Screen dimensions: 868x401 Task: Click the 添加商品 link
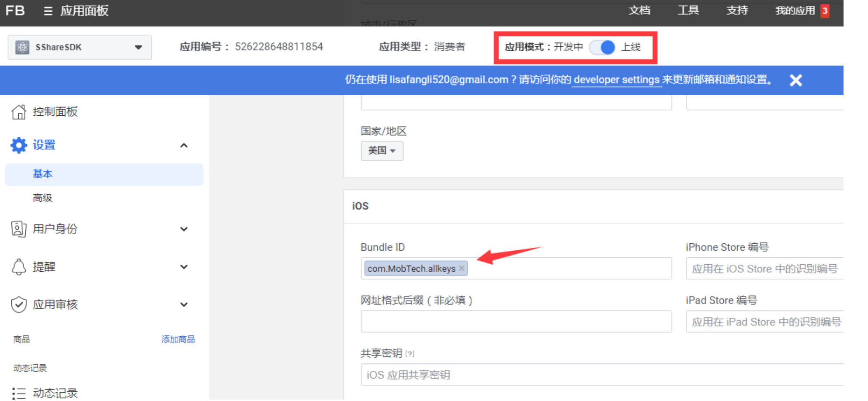178,339
